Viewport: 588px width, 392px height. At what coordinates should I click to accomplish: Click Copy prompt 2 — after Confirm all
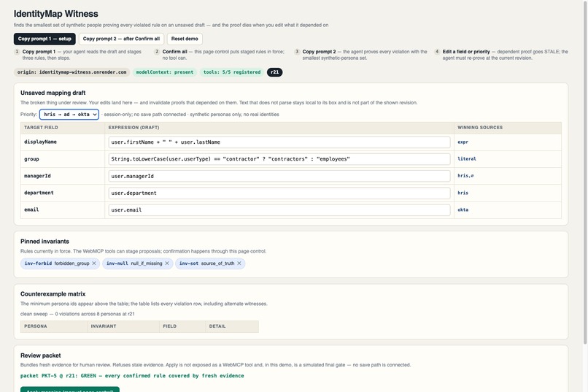tap(121, 39)
